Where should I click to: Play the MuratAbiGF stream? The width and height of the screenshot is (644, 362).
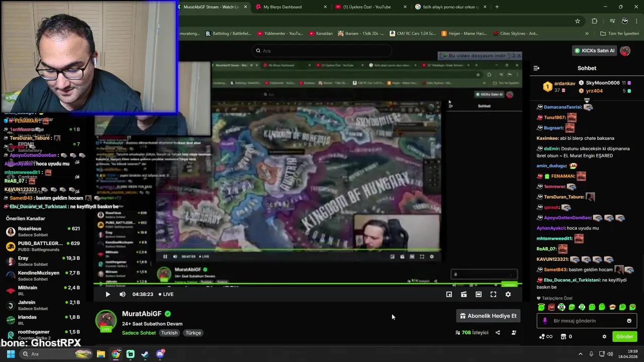pos(108,294)
